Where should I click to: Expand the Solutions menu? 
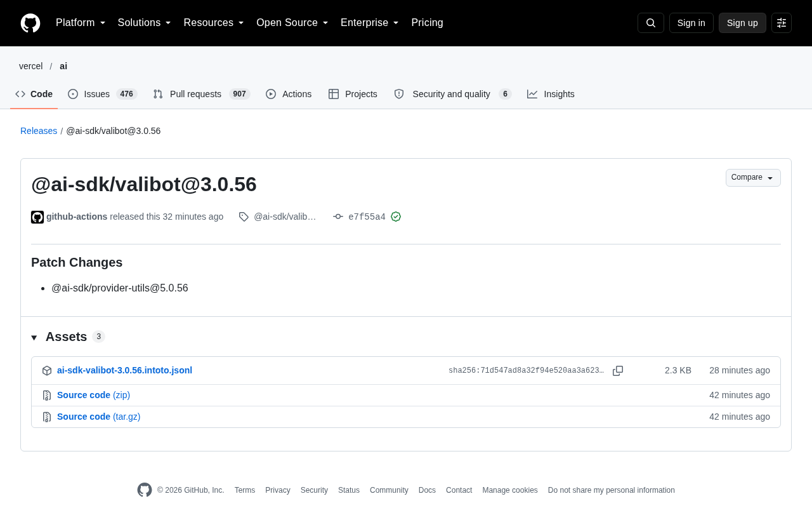pyautogui.click(x=145, y=23)
